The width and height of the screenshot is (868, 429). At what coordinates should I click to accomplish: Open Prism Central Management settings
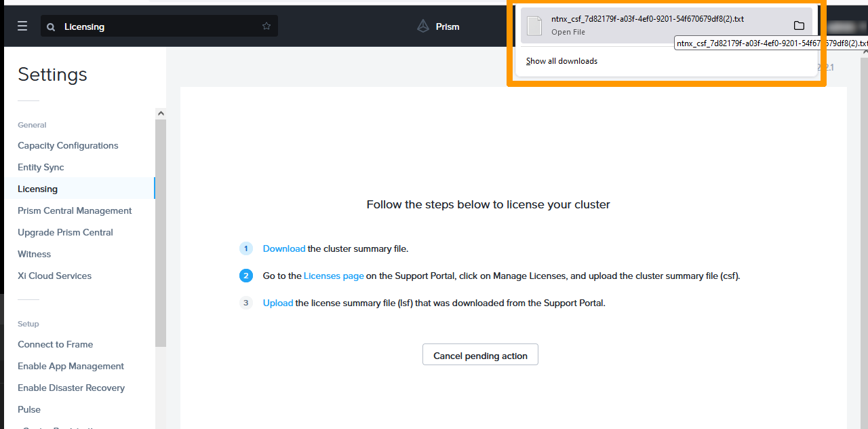click(x=75, y=210)
